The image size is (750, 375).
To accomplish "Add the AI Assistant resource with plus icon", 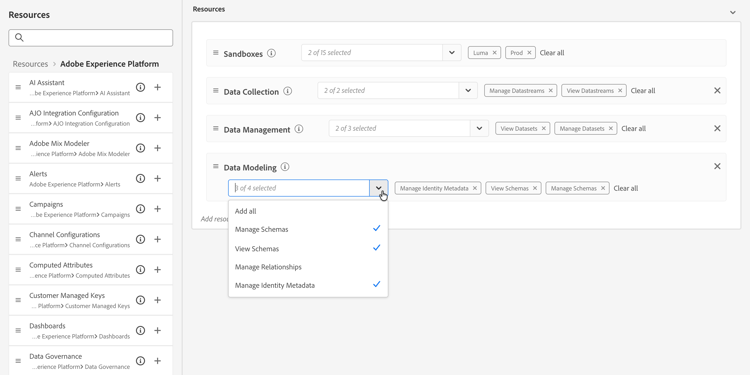I will pos(157,87).
